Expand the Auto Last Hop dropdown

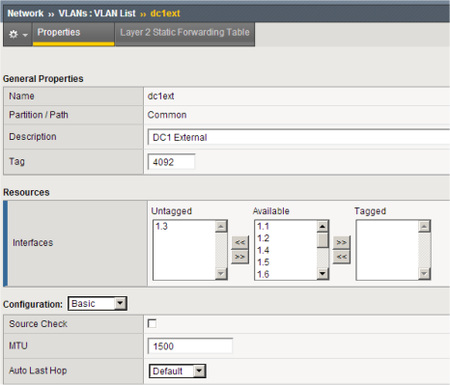177,371
